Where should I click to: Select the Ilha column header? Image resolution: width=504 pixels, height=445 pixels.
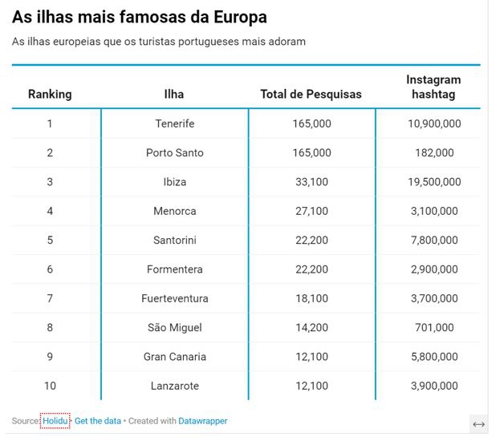click(x=174, y=94)
